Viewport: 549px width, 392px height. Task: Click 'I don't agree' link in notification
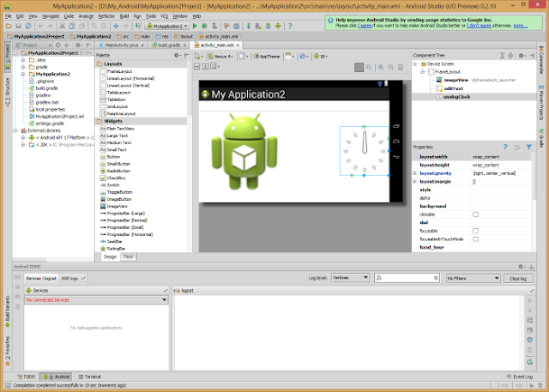click(x=479, y=26)
